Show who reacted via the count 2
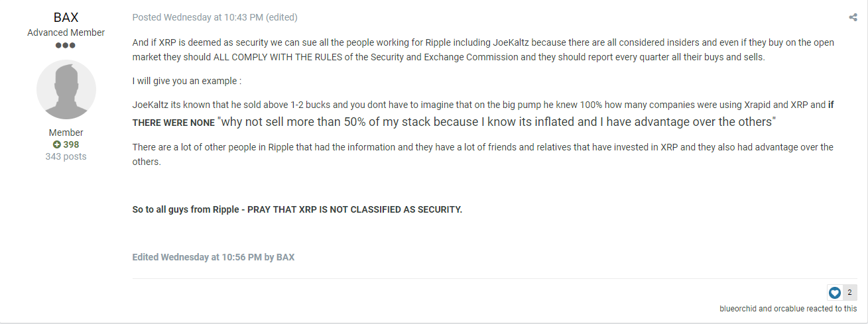This screenshot has width=868, height=324. 849,292
